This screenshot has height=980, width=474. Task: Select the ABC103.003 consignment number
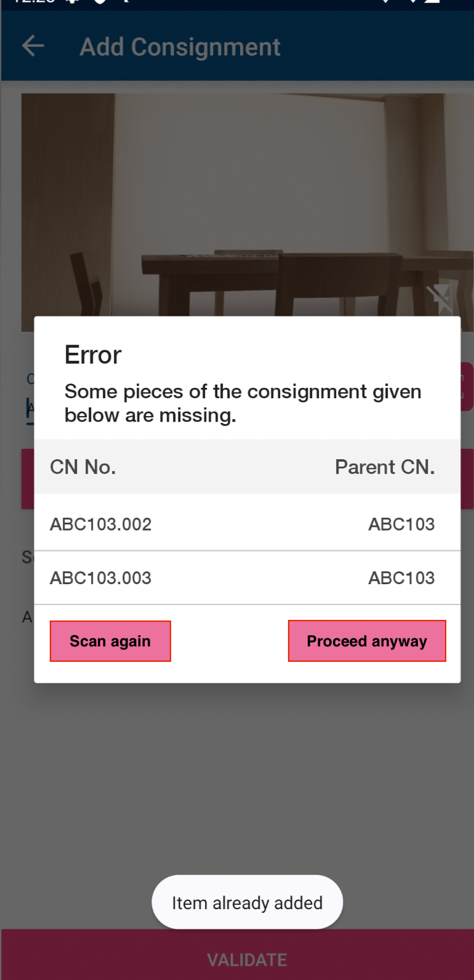pyautogui.click(x=101, y=578)
